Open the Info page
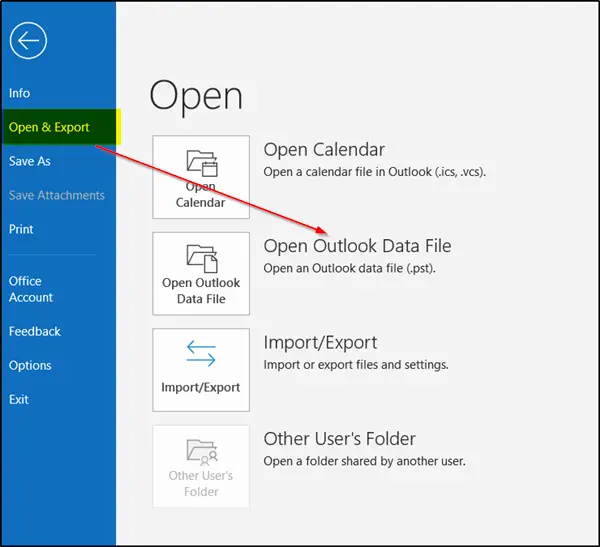This screenshot has width=600, height=547. click(20, 93)
